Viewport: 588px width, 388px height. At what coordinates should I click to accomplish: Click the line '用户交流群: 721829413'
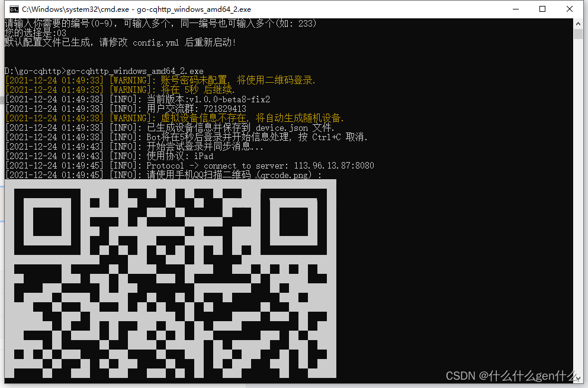pos(126,109)
